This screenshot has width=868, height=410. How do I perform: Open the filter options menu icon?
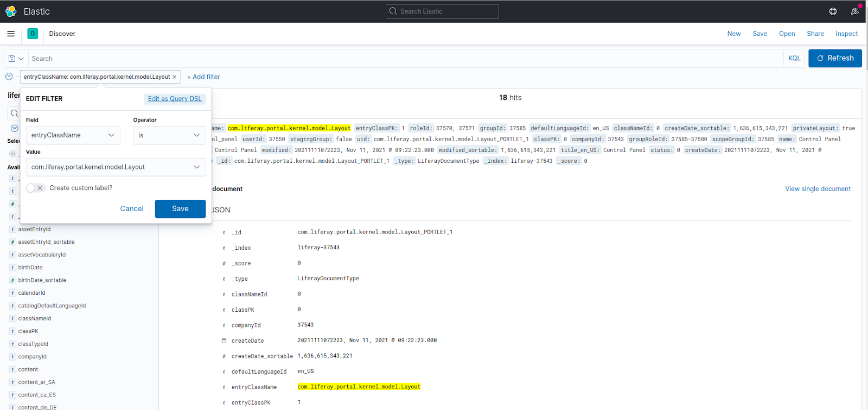[9, 77]
